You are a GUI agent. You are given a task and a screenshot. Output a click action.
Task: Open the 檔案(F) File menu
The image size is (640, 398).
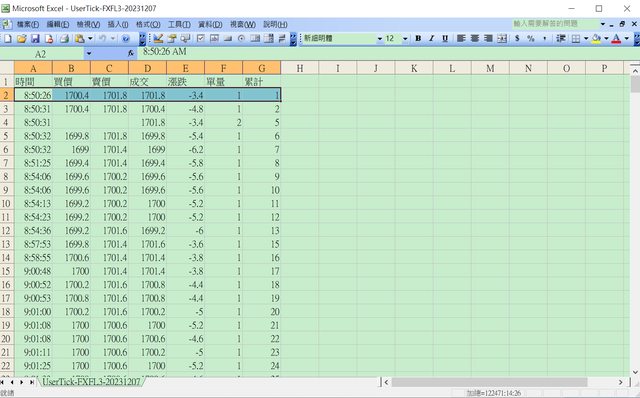point(28,24)
